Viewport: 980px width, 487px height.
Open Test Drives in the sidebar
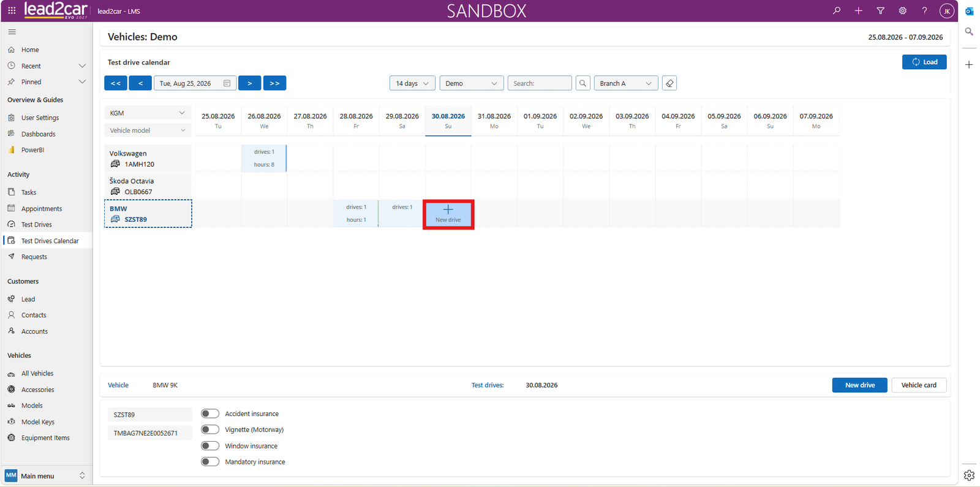[x=37, y=225]
